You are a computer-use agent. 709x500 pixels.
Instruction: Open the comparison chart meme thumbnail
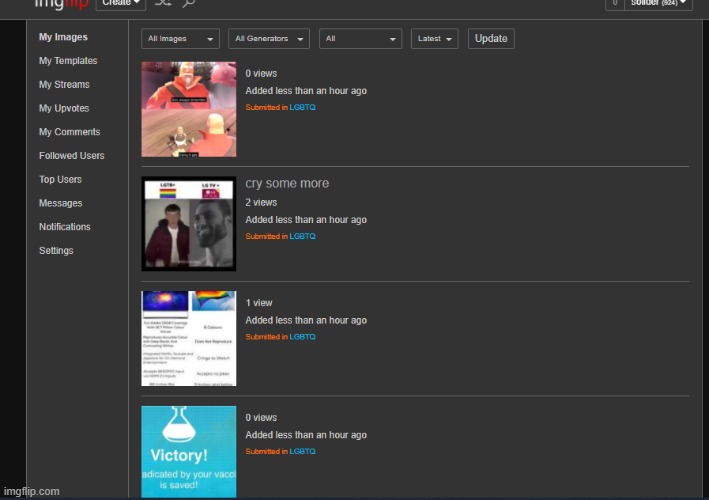[x=189, y=339]
